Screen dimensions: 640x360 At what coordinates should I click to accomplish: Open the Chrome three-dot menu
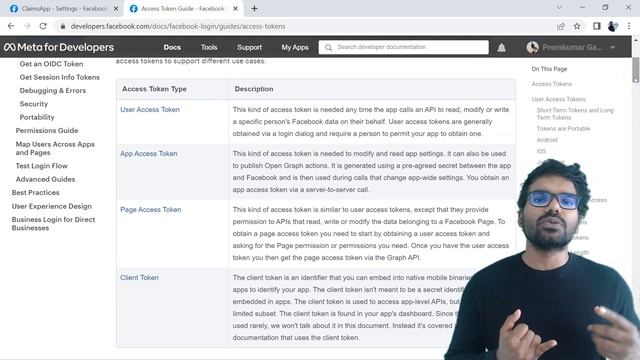click(x=629, y=26)
